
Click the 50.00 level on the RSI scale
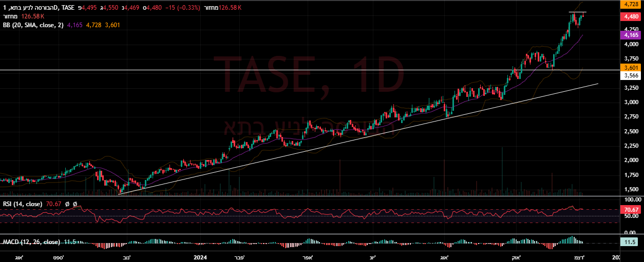631,217
